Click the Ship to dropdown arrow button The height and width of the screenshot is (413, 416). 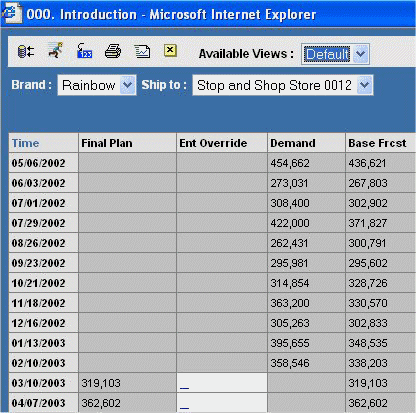click(x=365, y=85)
